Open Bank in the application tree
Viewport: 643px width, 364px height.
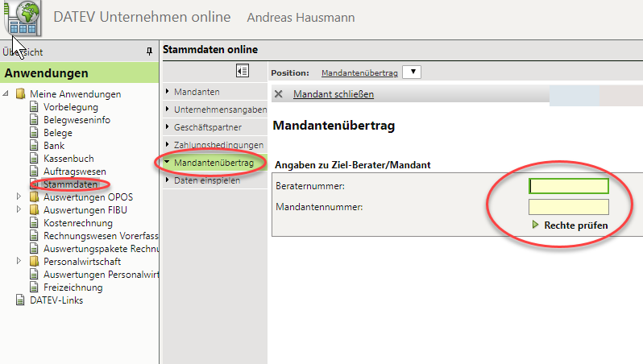pyautogui.click(x=54, y=146)
